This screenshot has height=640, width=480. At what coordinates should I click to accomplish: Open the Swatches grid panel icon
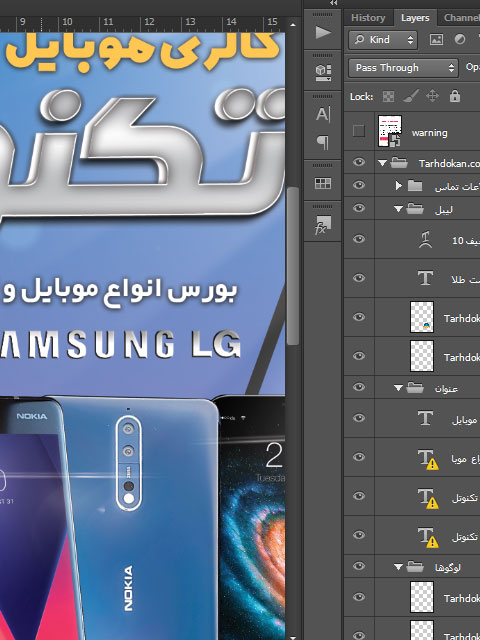[x=322, y=183]
